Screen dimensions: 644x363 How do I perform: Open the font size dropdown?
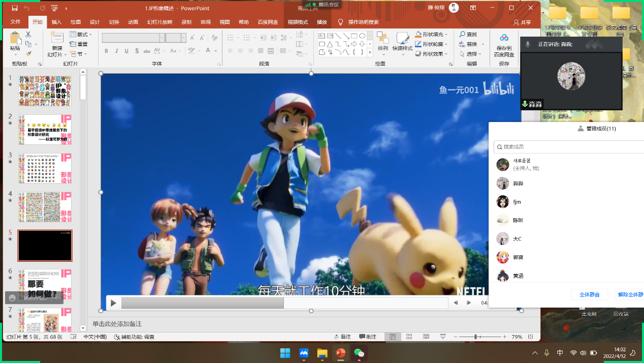(x=184, y=38)
